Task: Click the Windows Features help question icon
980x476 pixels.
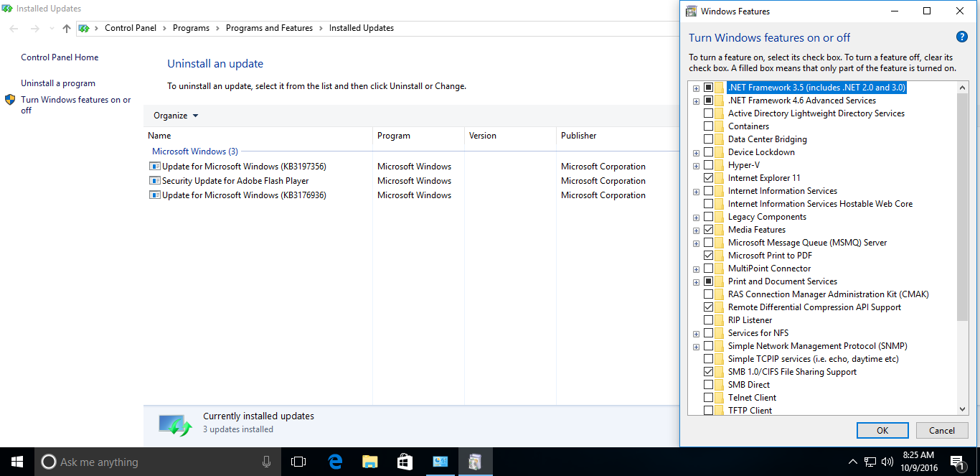Action: [962, 37]
